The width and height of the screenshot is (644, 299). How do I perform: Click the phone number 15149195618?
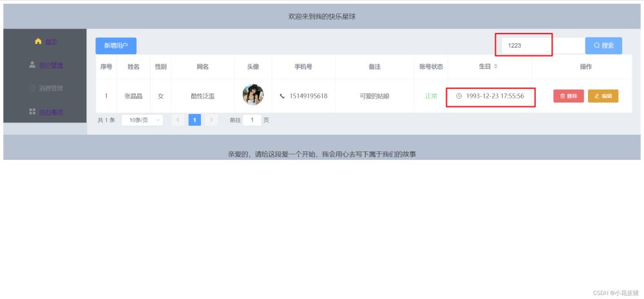tap(308, 96)
